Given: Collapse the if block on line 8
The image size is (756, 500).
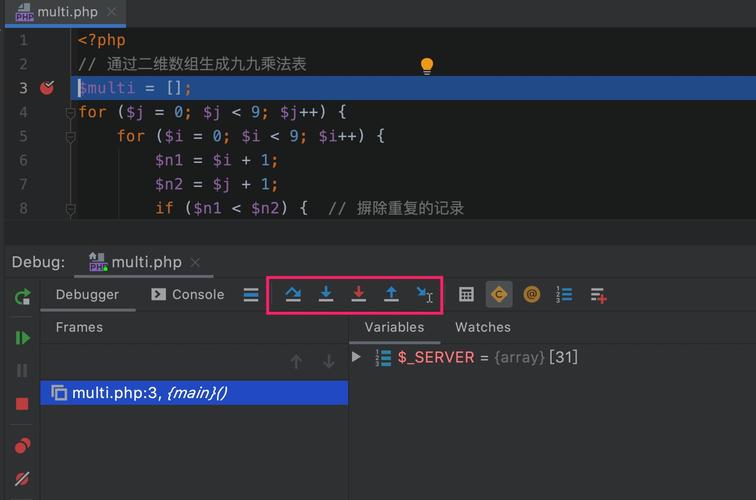Looking at the screenshot, I should coord(70,209).
